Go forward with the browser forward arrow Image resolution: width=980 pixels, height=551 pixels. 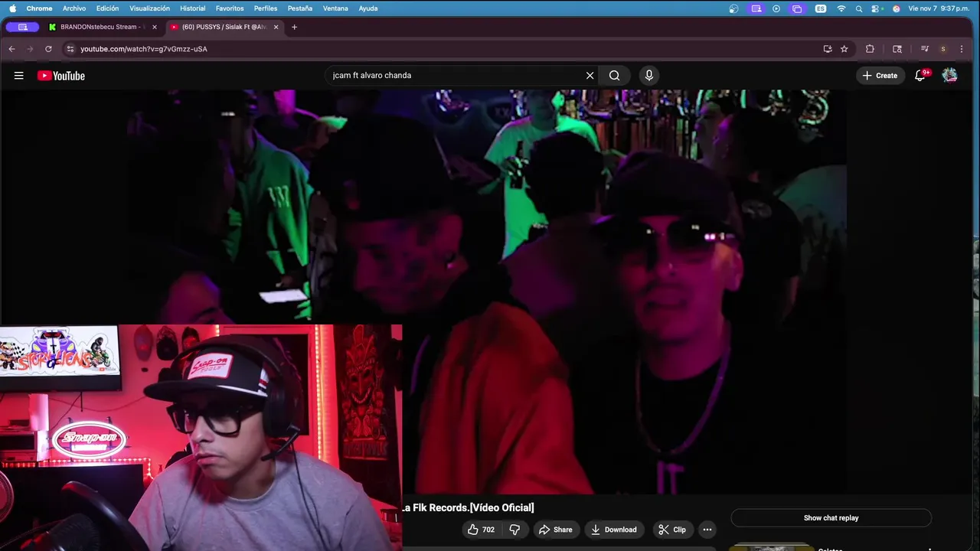click(x=30, y=49)
